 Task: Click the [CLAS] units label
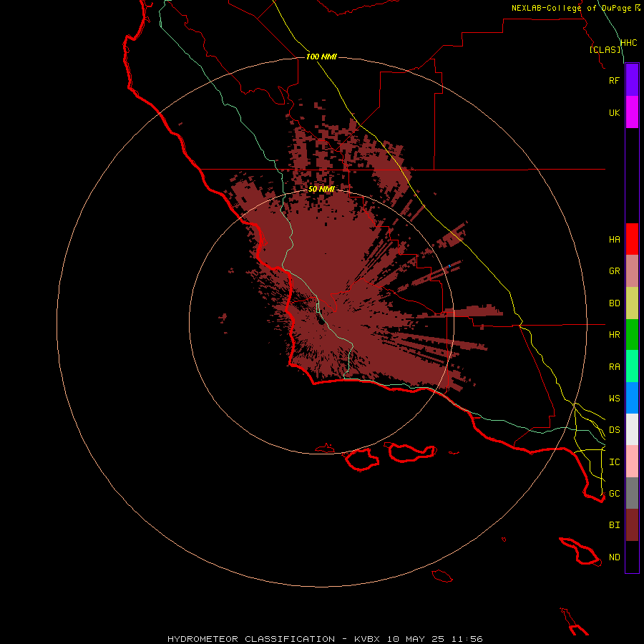[x=605, y=49]
